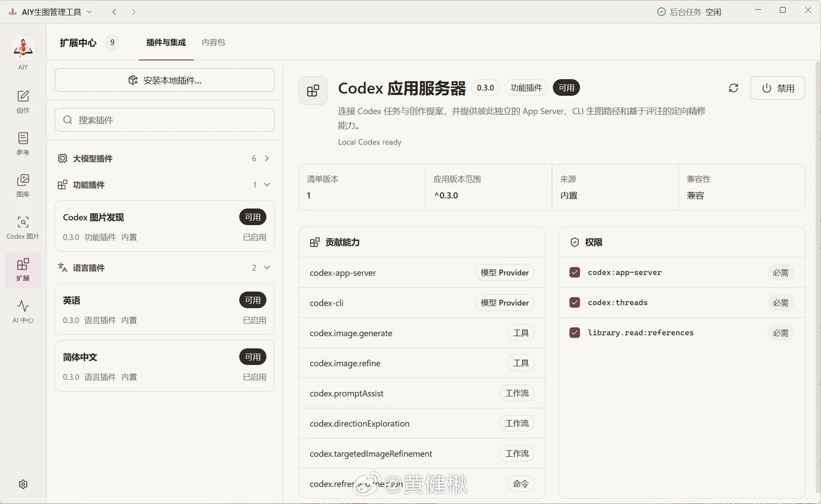This screenshot has height=504, width=821.
Task: Focus the 搜索插件 search field
Action: coord(165,120)
